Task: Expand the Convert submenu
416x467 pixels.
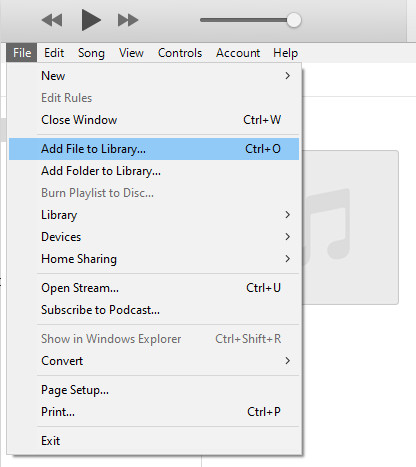Action: 154,361
